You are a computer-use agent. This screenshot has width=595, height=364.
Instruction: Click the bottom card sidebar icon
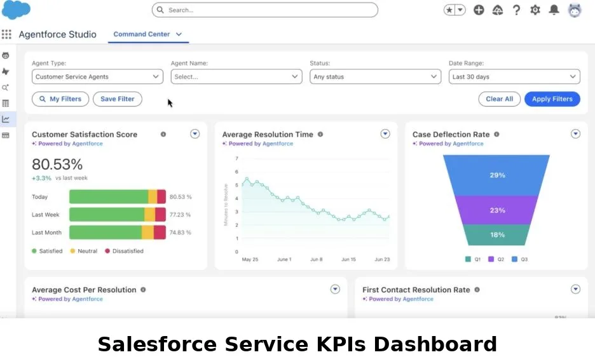[6, 135]
